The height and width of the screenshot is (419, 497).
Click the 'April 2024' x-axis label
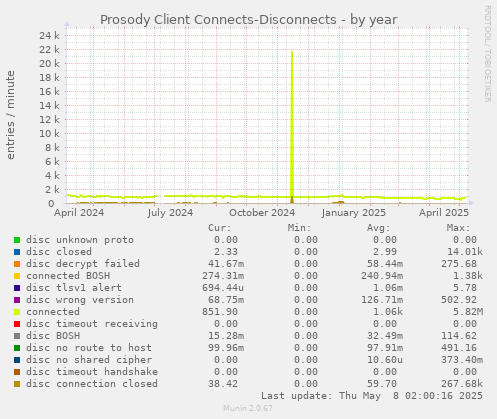79,213
